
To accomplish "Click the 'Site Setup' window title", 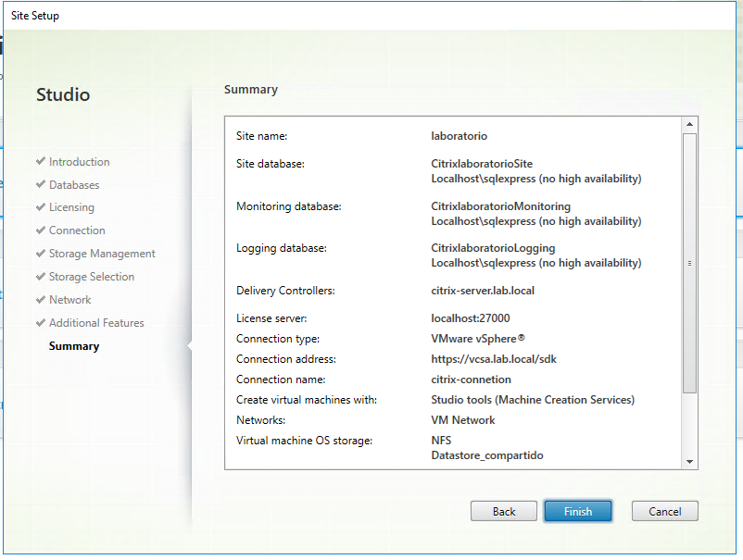I will (x=35, y=16).
